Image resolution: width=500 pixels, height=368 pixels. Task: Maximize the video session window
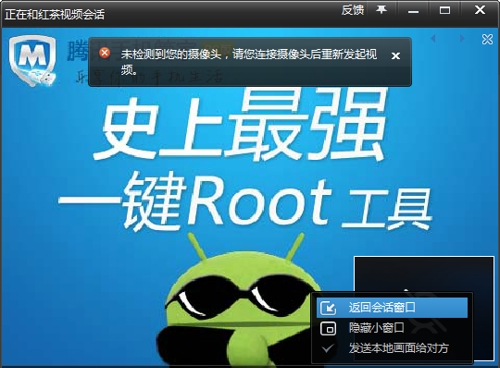click(x=445, y=10)
